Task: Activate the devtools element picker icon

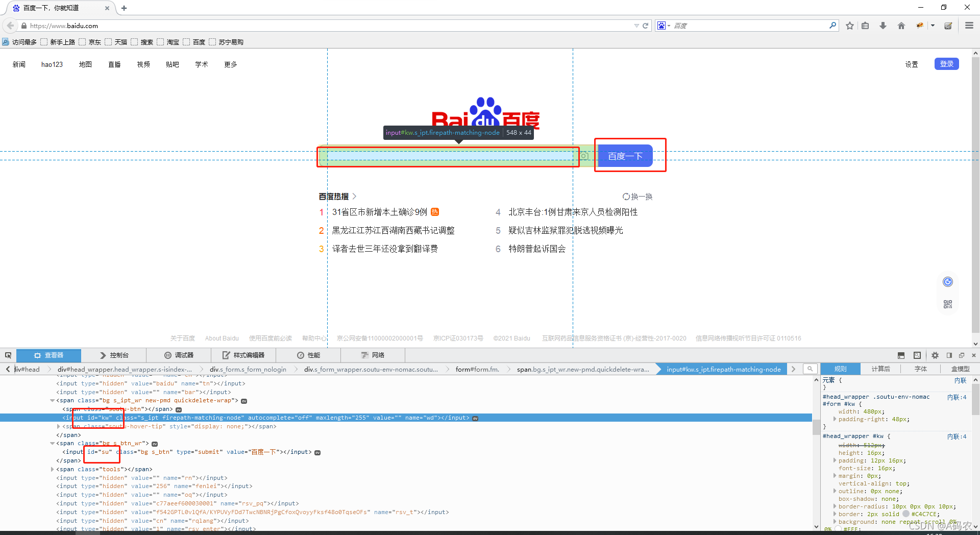Action: (8, 355)
